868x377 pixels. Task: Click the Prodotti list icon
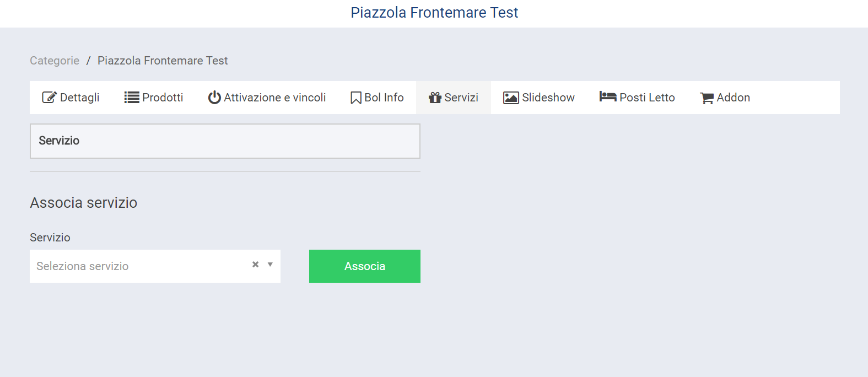point(132,98)
